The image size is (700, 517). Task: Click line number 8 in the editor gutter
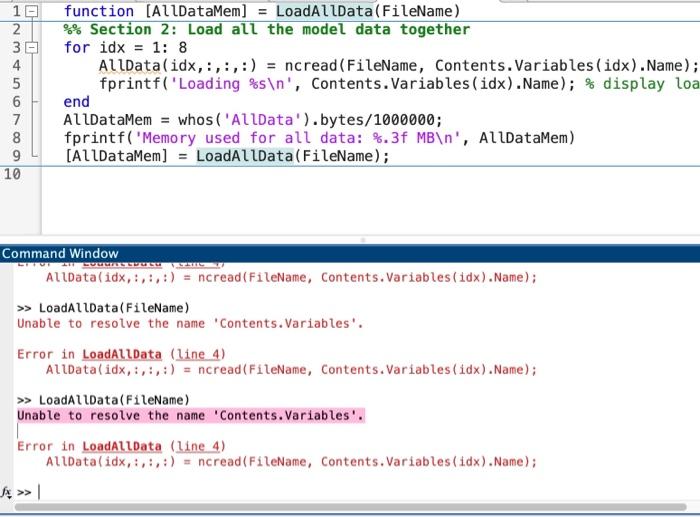[x=17, y=138]
